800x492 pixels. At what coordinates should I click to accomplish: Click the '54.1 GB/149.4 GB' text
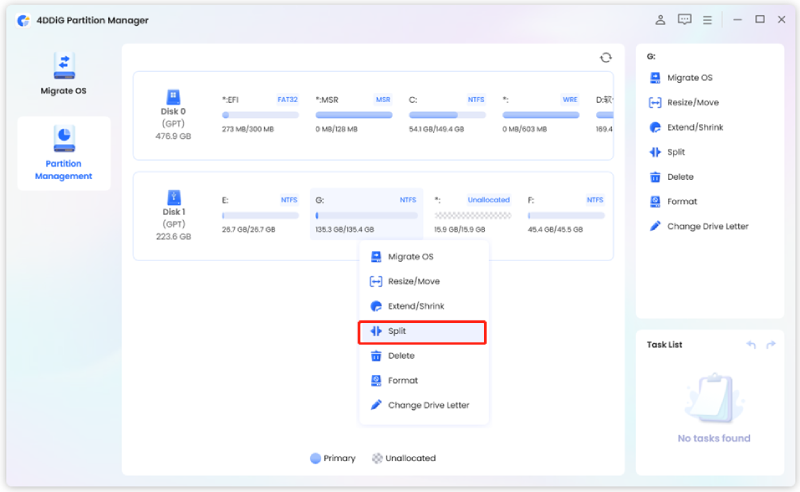coord(436,129)
